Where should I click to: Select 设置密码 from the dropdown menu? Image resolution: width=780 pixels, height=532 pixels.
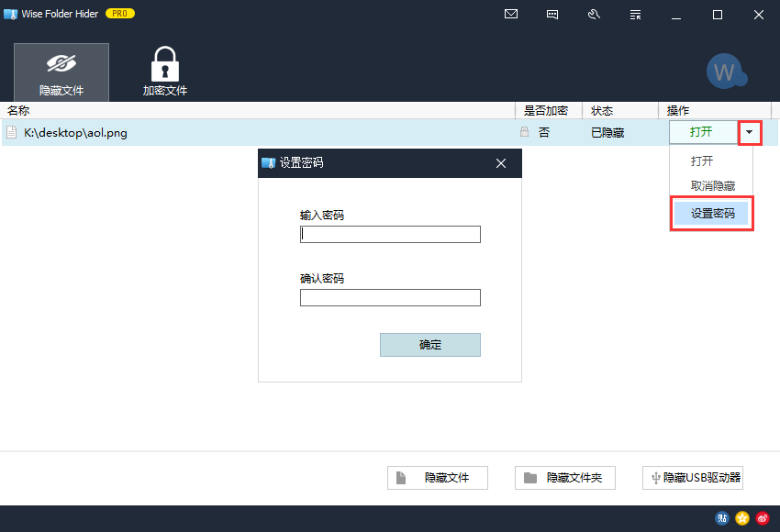coord(712,213)
